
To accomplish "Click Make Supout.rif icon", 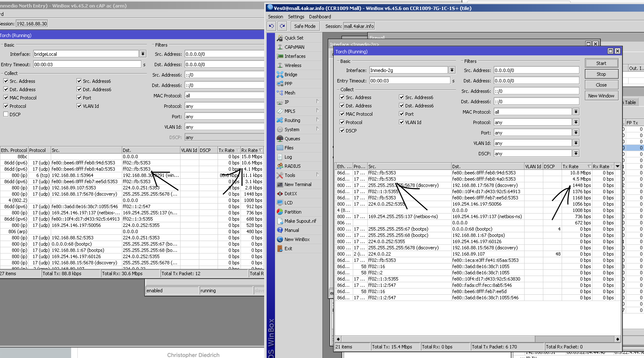I will pyautogui.click(x=280, y=221).
